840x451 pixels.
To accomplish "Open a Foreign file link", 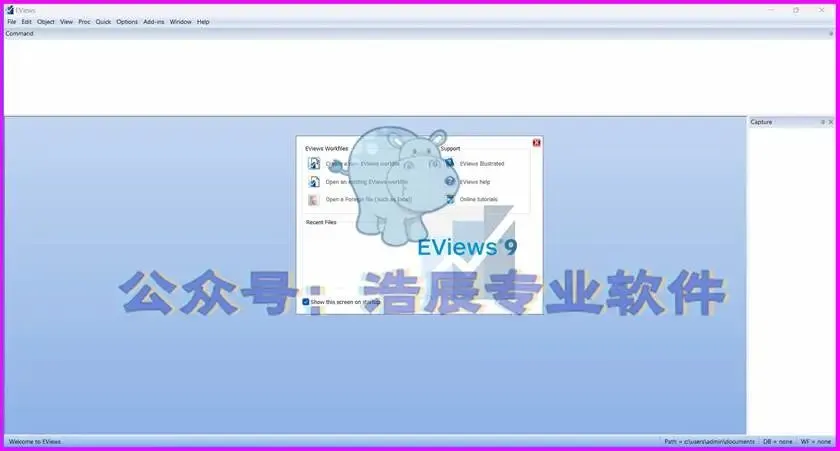I will (369, 199).
